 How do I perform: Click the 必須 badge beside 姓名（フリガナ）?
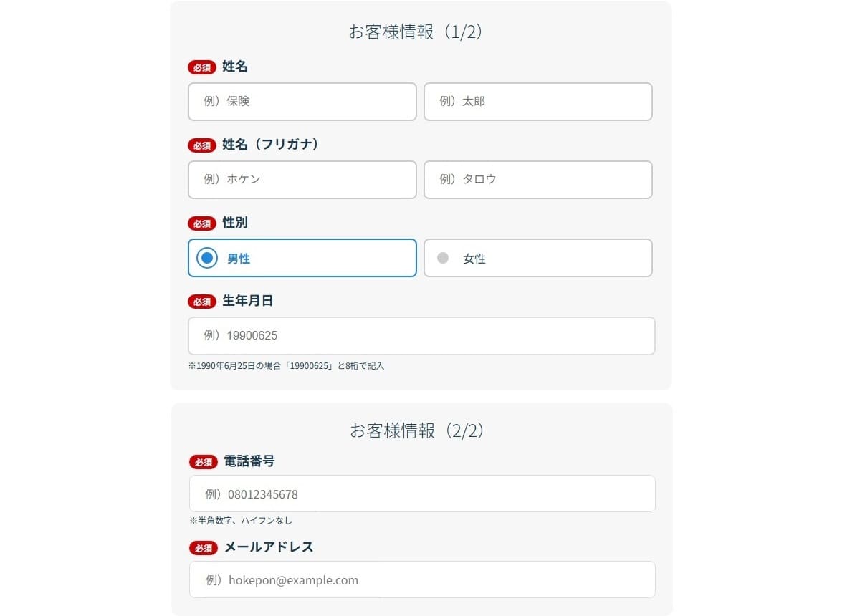pos(202,145)
